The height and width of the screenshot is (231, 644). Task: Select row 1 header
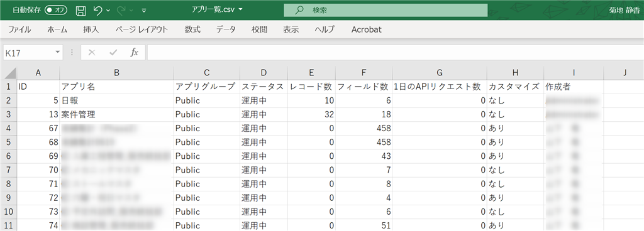(x=9, y=87)
